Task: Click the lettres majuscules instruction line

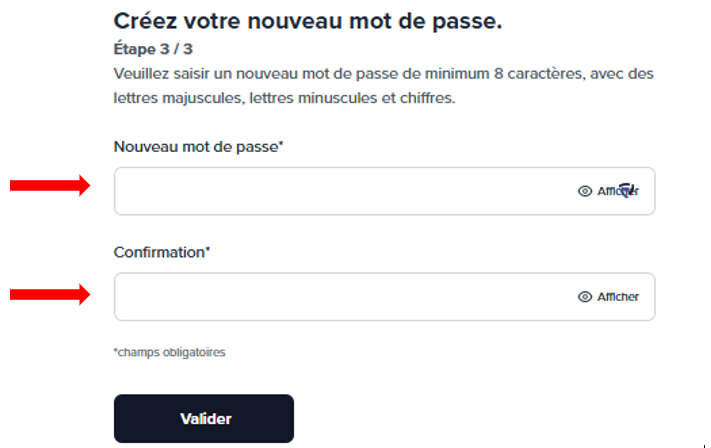Action: 284,98
